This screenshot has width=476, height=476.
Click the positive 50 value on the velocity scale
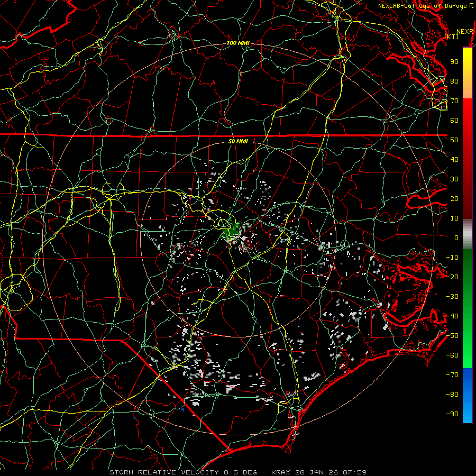pyautogui.click(x=454, y=140)
